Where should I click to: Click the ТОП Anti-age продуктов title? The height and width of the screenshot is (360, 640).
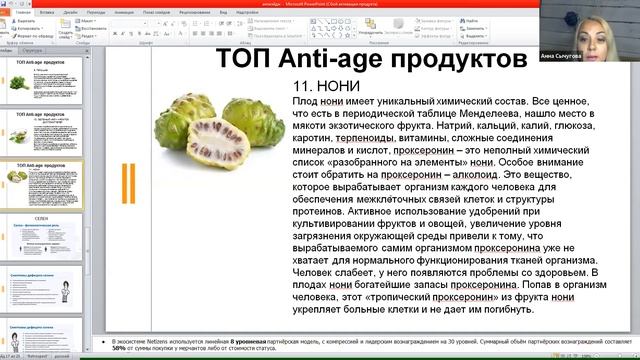tap(371, 58)
